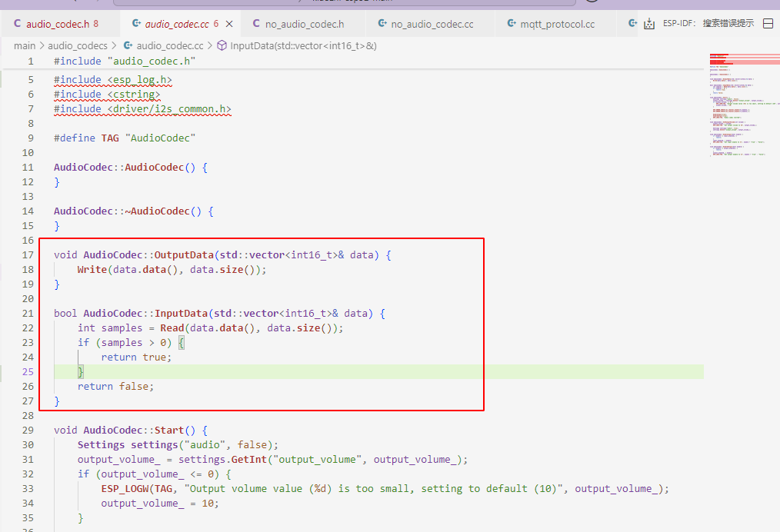The height and width of the screenshot is (532, 780).
Task: Click '#define TAG "AudioCodec"' line
Action: click(x=125, y=138)
